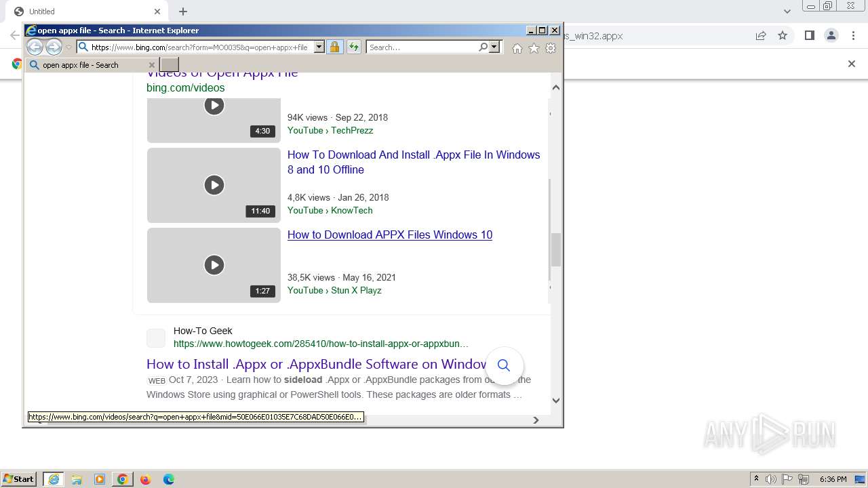The height and width of the screenshot is (488, 868).
Task: Click the IE address bar URL
Action: coord(200,47)
